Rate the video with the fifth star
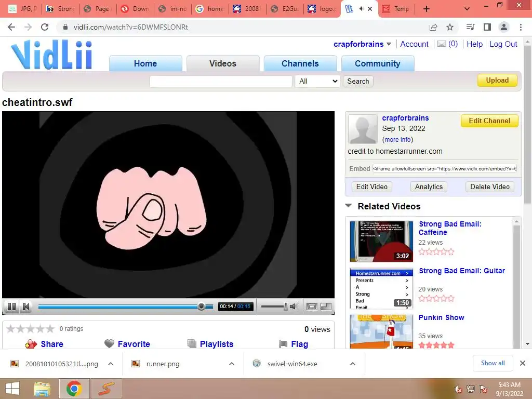 [50, 329]
